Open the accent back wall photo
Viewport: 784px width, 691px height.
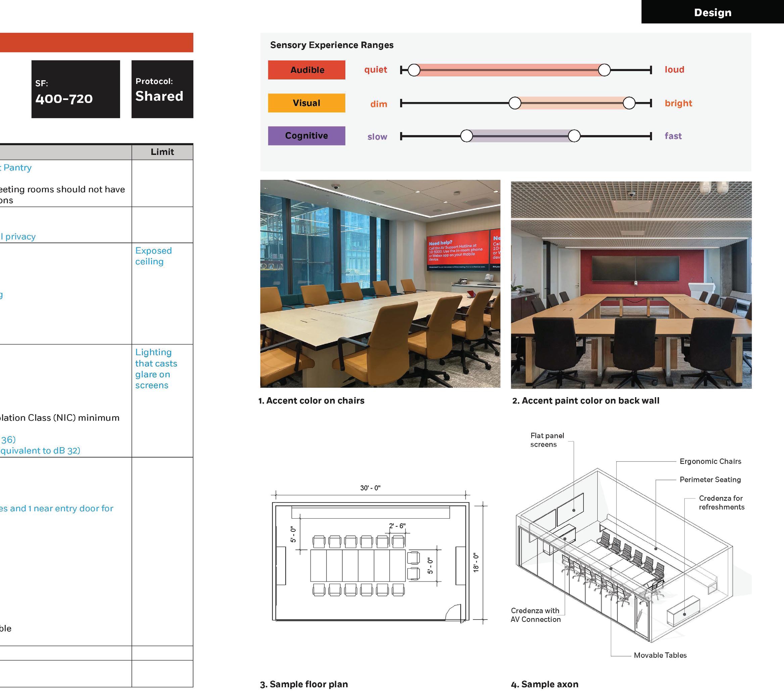click(631, 284)
